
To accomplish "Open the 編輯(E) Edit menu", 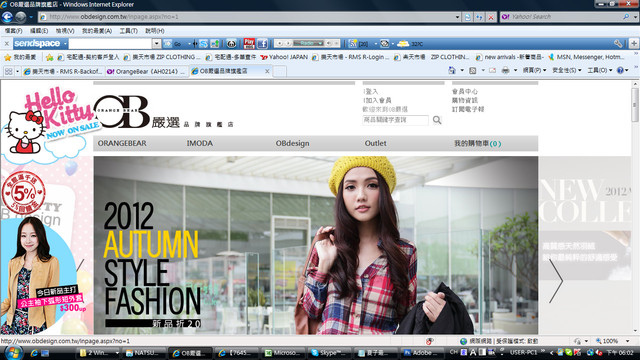I will click(39, 31).
